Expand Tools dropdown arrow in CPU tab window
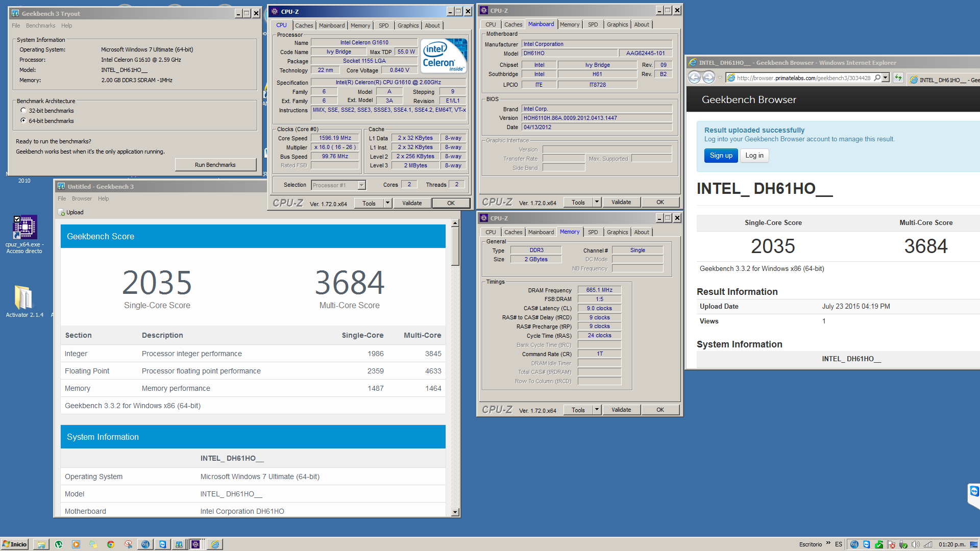 pos(387,203)
